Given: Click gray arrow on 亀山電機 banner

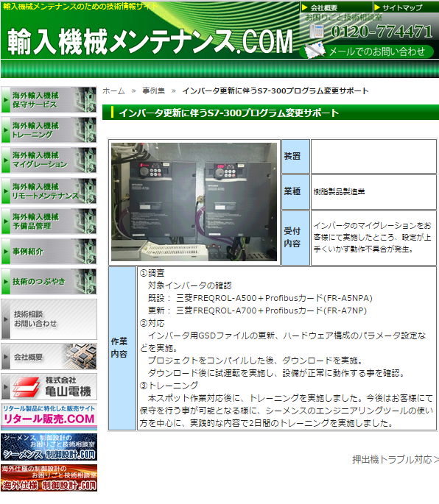Looking at the screenshot, I should click(x=6, y=387).
